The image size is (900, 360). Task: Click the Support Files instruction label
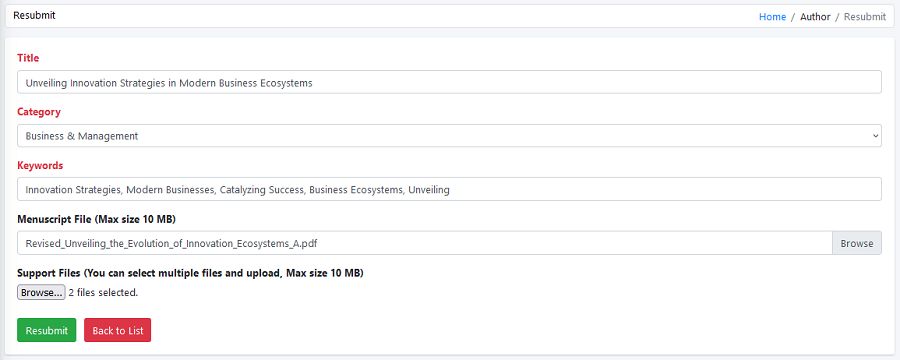coord(190,273)
